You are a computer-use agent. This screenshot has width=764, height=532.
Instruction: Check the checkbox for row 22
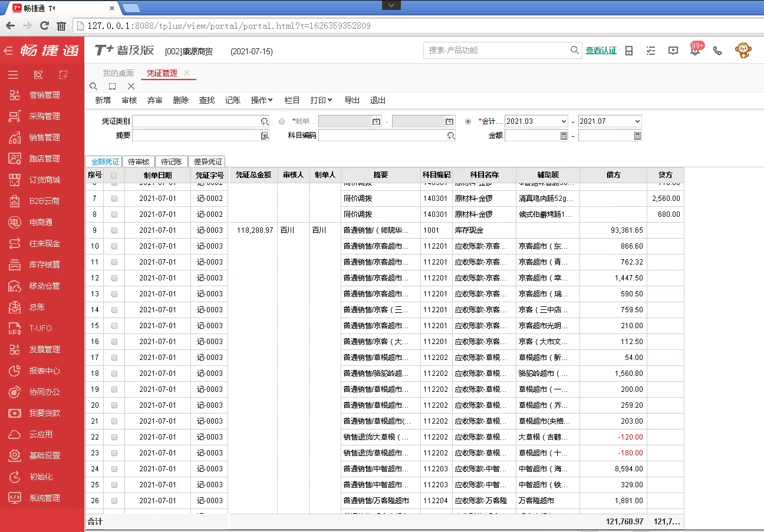point(114,437)
